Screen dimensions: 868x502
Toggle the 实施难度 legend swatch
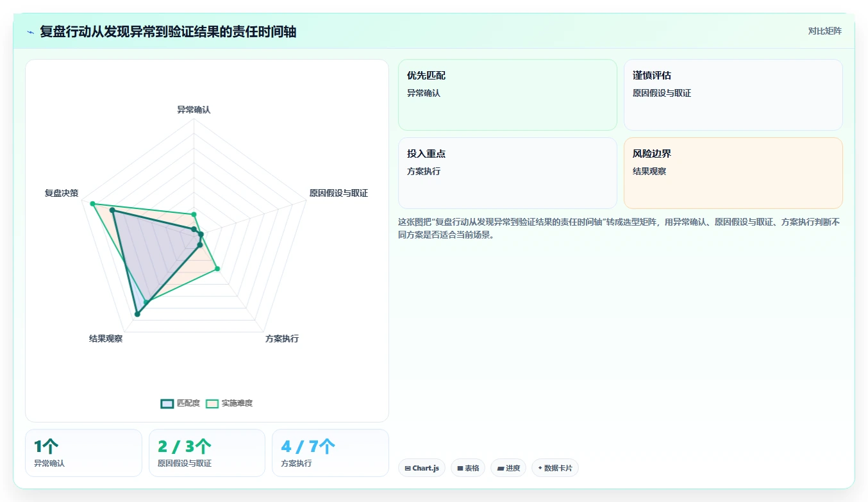tap(212, 403)
